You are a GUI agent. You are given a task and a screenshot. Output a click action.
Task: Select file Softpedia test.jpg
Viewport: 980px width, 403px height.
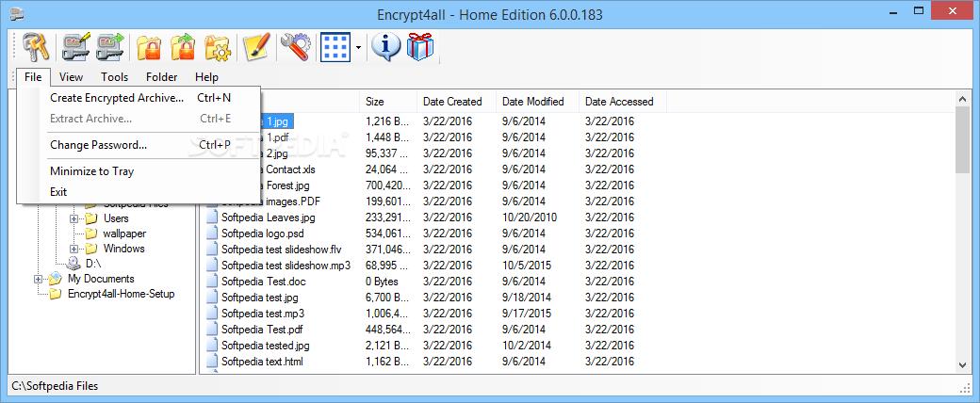pyautogui.click(x=260, y=297)
